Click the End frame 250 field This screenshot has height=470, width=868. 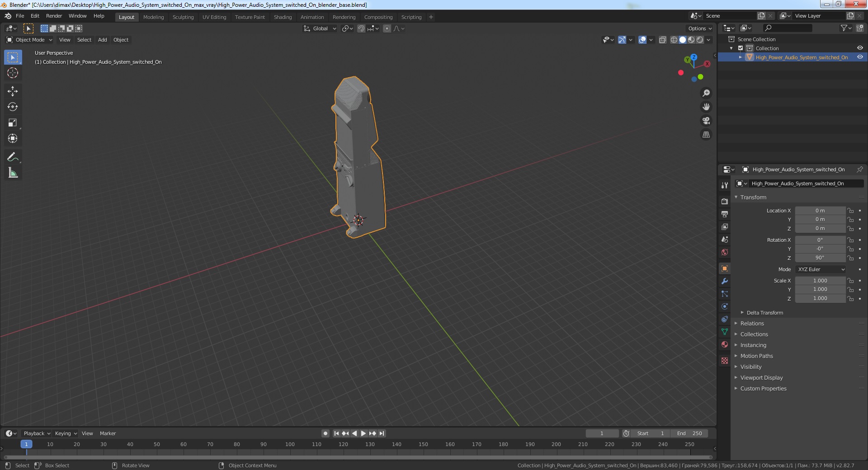coord(689,433)
